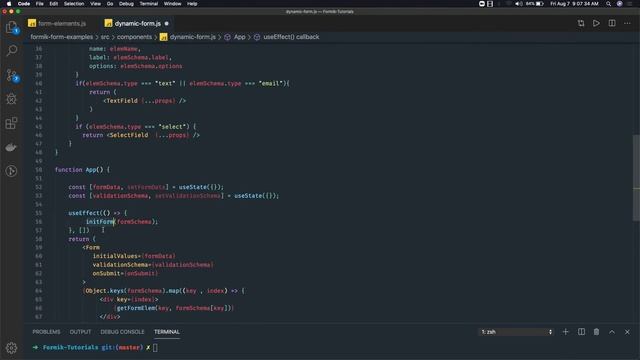The height and width of the screenshot is (360, 640).
Task: Open the Edit menu
Action: pyautogui.click(x=53, y=4)
